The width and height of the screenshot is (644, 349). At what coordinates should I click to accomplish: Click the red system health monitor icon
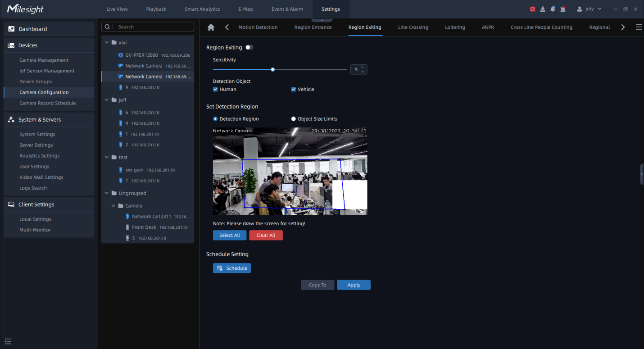click(533, 9)
